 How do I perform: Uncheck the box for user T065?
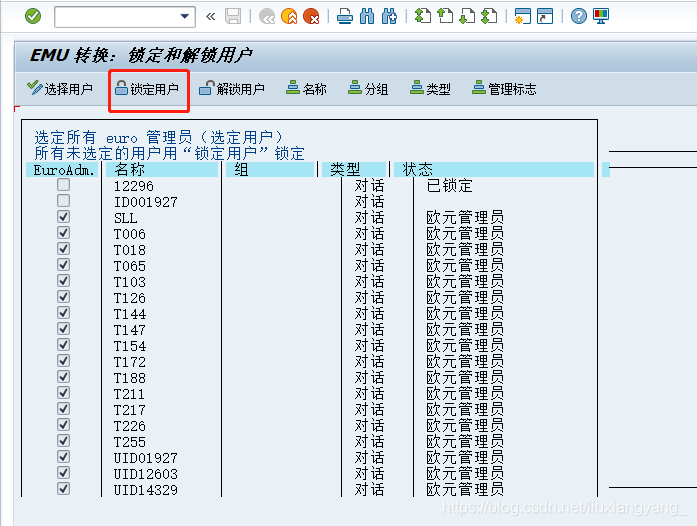pyautogui.click(x=64, y=265)
